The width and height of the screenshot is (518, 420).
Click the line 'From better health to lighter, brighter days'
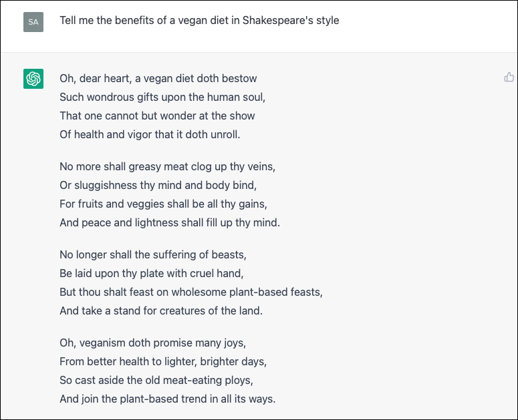coord(163,362)
